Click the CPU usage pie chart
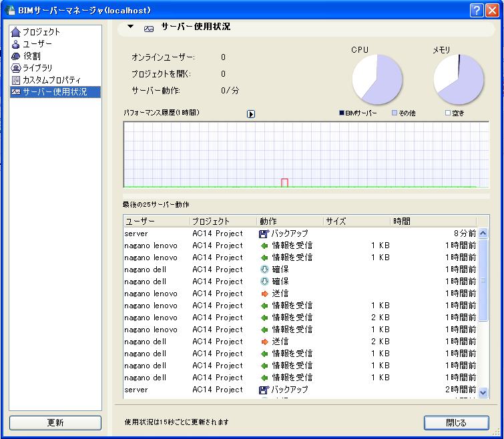This screenshot has width=504, height=439. tap(377, 80)
